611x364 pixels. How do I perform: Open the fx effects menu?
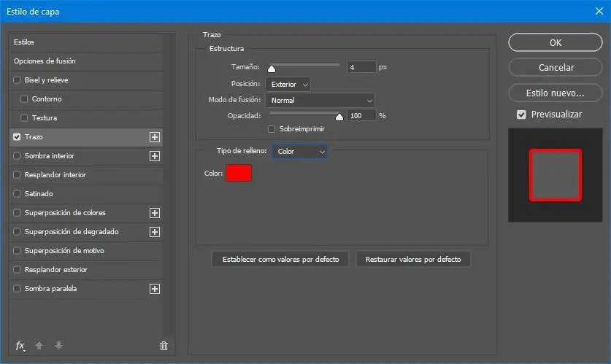coord(20,345)
